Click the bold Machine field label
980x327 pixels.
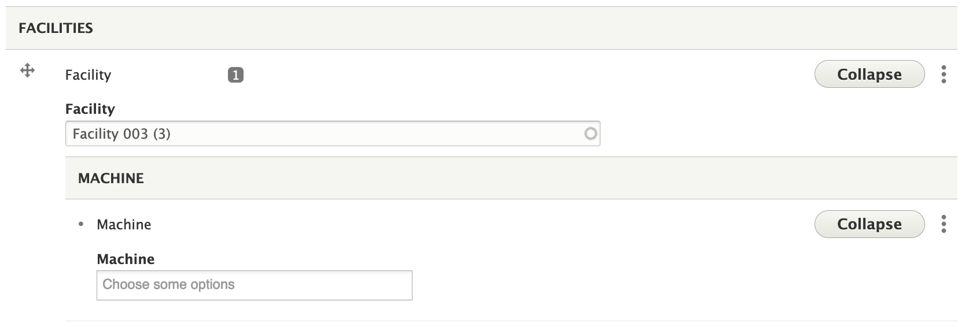click(x=126, y=259)
